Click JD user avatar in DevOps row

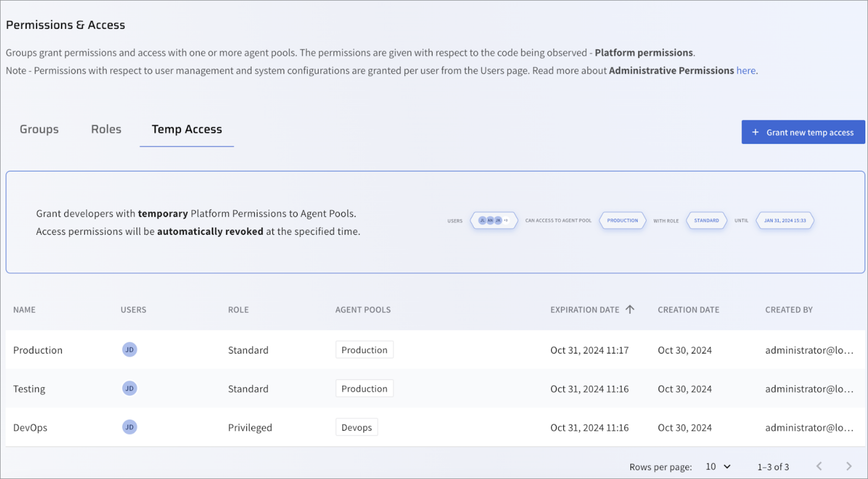pos(129,427)
